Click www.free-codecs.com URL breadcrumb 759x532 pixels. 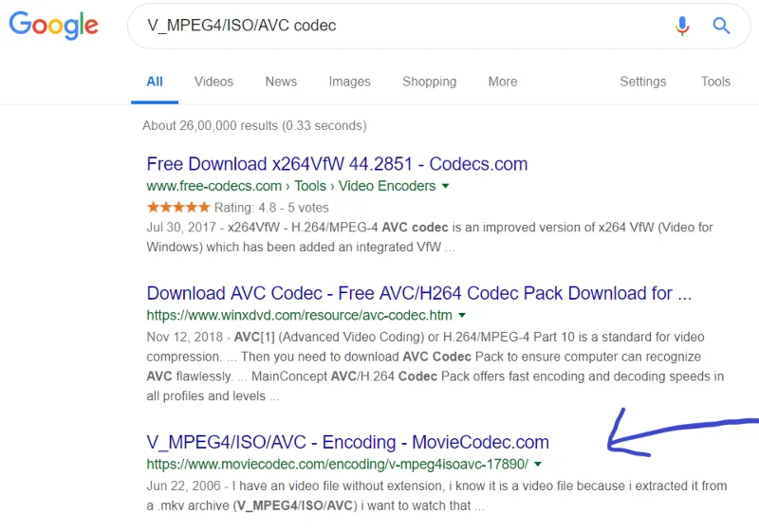pyautogui.click(x=291, y=186)
